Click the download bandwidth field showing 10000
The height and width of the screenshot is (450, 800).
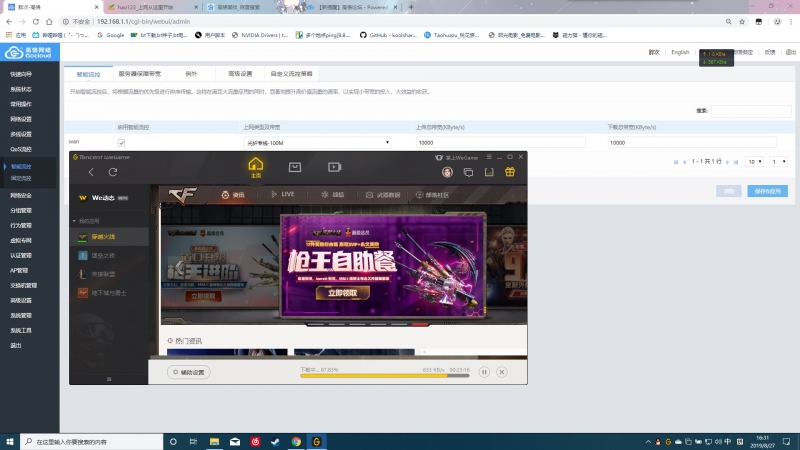(692, 143)
